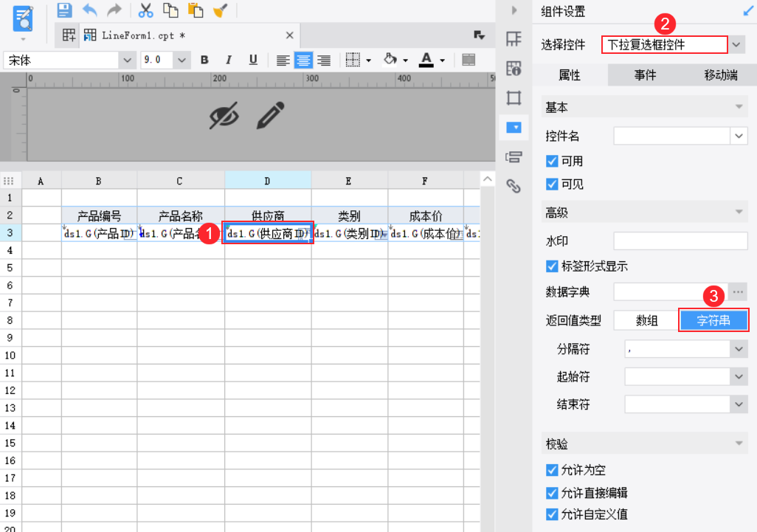Switch to the 移动端 tab
This screenshot has height=532, width=757.
720,75
